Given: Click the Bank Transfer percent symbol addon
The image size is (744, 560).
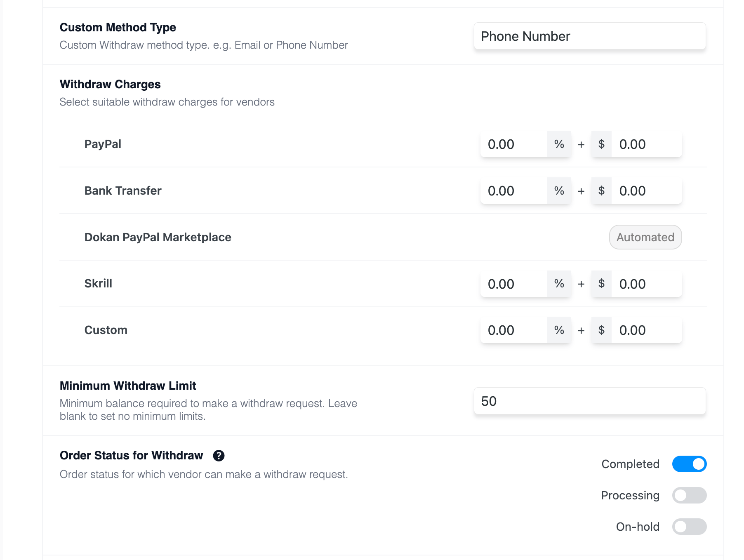Looking at the screenshot, I should click(x=559, y=191).
